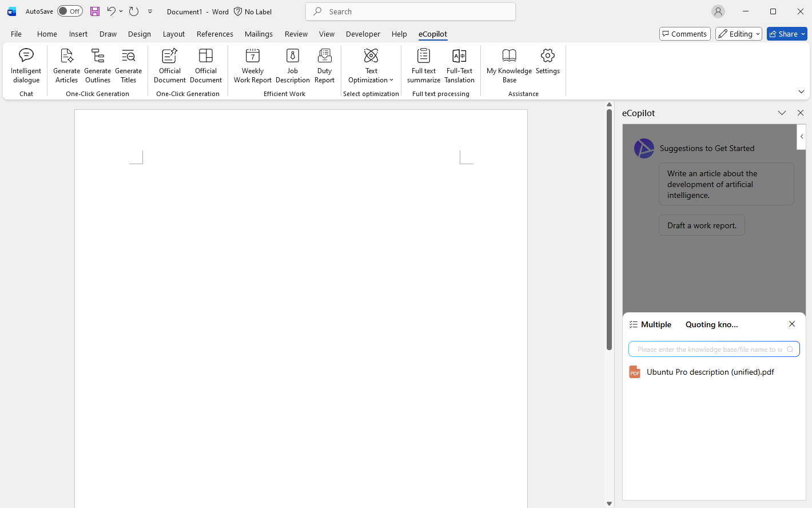Open Intelligent dialogue chat

26,66
